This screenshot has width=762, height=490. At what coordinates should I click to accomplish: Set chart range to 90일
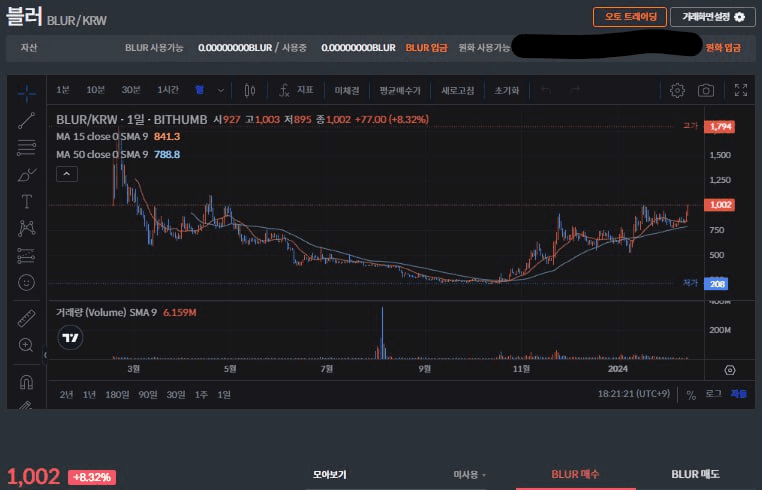click(148, 395)
